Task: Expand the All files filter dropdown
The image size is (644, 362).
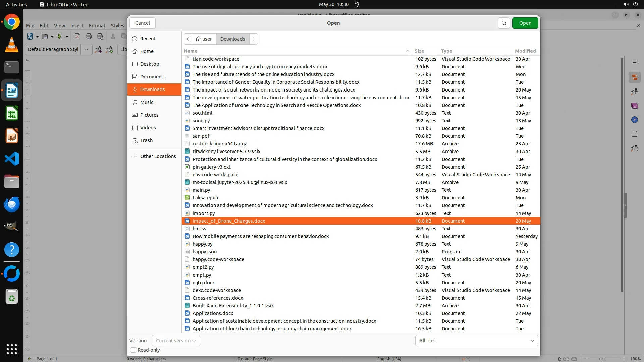Action: click(x=476, y=341)
